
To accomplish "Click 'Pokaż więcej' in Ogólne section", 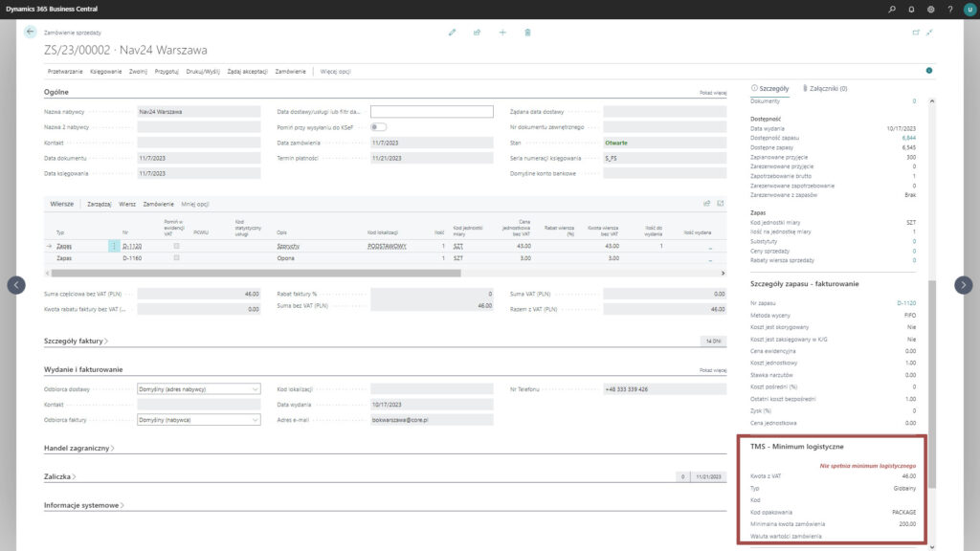I will coord(713,93).
